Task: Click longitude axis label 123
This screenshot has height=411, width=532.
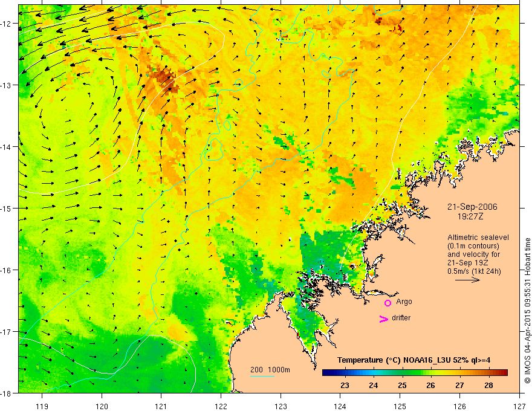Action: pos(281,406)
